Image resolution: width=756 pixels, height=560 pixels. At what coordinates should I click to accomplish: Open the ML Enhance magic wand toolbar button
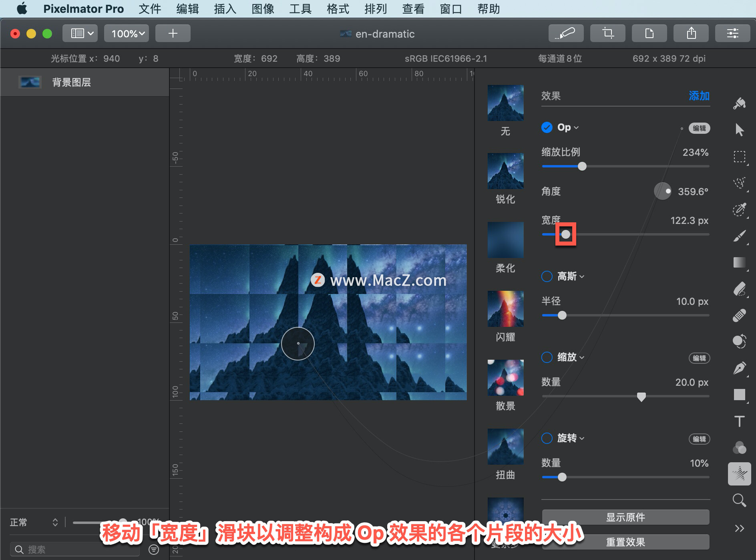pyautogui.click(x=566, y=33)
